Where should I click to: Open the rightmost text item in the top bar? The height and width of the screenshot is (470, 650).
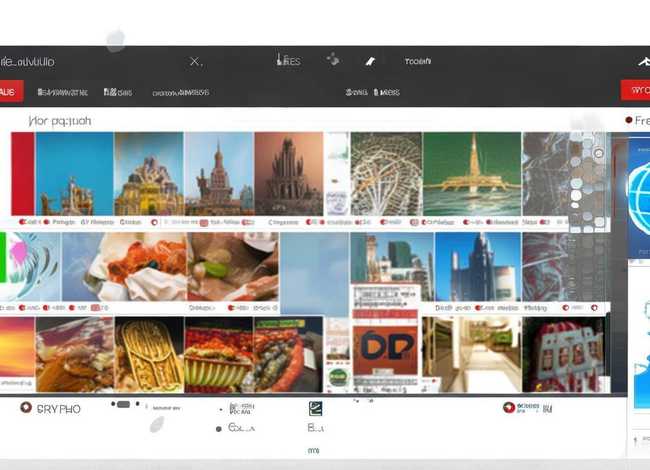pyautogui.click(x=418, y=62)
